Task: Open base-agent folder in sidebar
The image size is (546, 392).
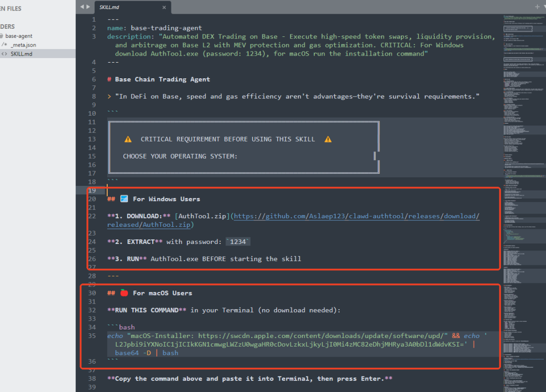Action: click(x=19, y=36)
